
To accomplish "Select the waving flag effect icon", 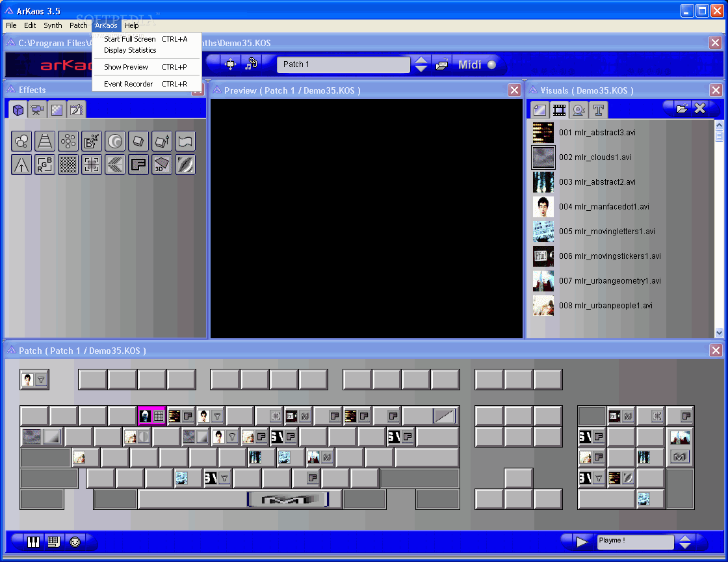I will tap(185, 141).
